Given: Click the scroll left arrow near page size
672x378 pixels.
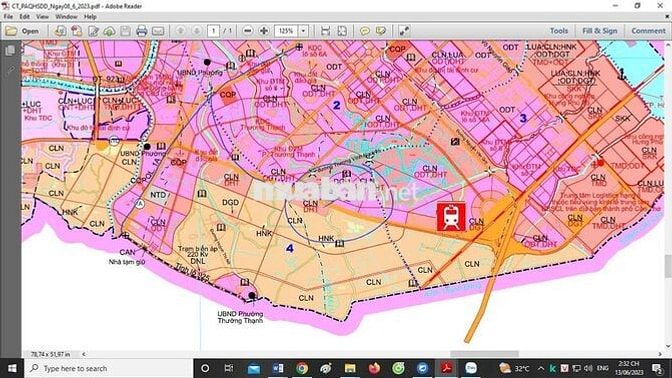Looking at the screenshot, I should pos(84,354).
